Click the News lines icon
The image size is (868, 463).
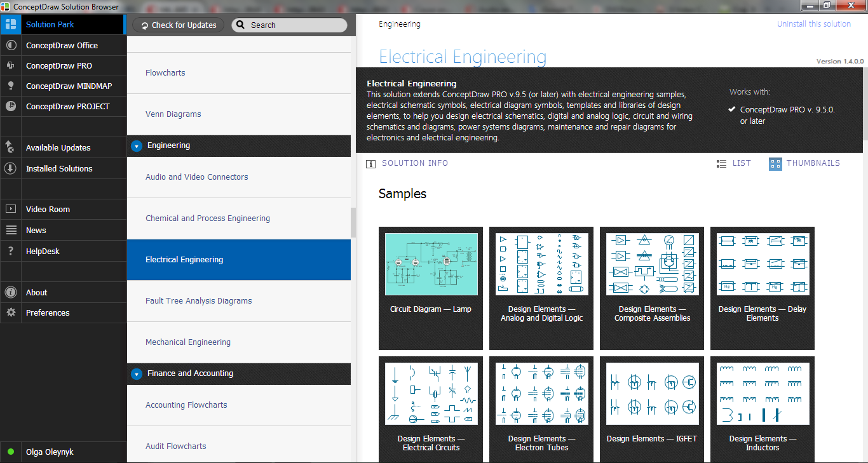(x=10, y=230)
